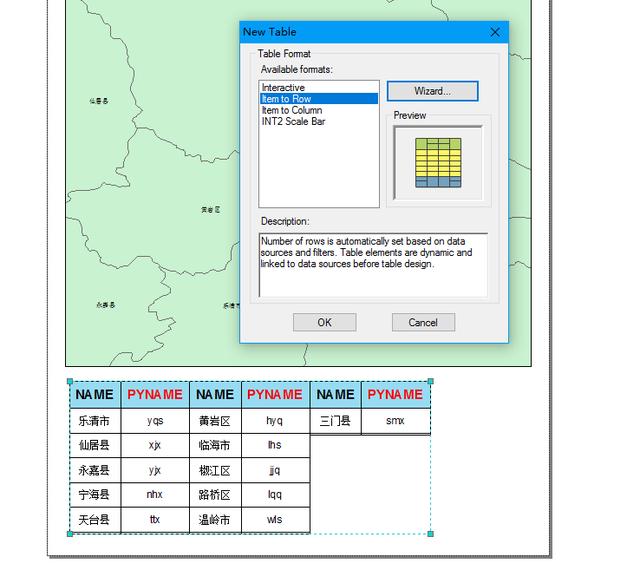Click the table cell lqq
This screenshot has height=570, width=640.
tap(275, 495)
